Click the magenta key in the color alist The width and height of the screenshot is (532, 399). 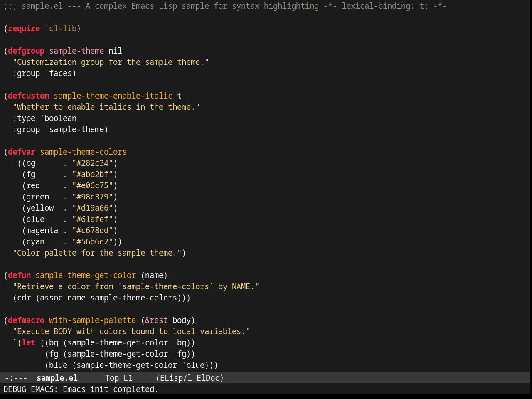pos(42,230)
